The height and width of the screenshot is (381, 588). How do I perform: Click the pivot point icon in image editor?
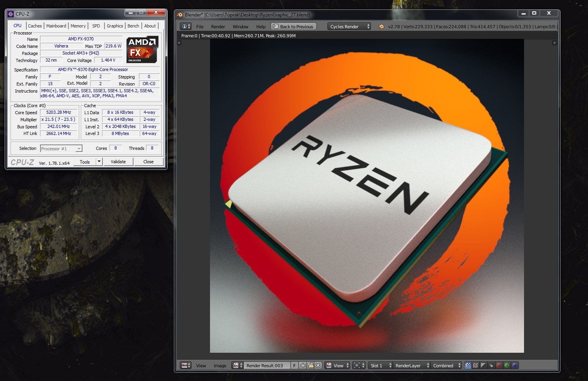[359, 365]
